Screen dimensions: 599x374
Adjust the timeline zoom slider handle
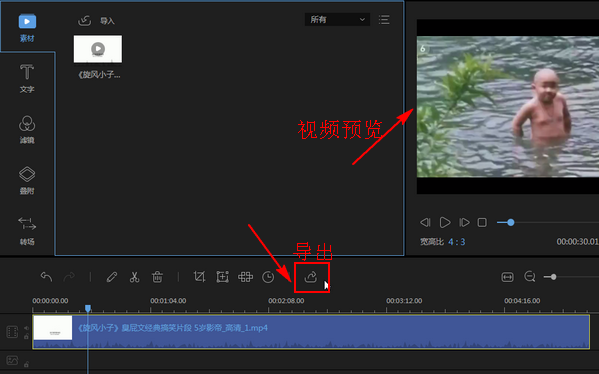[553, 277]
